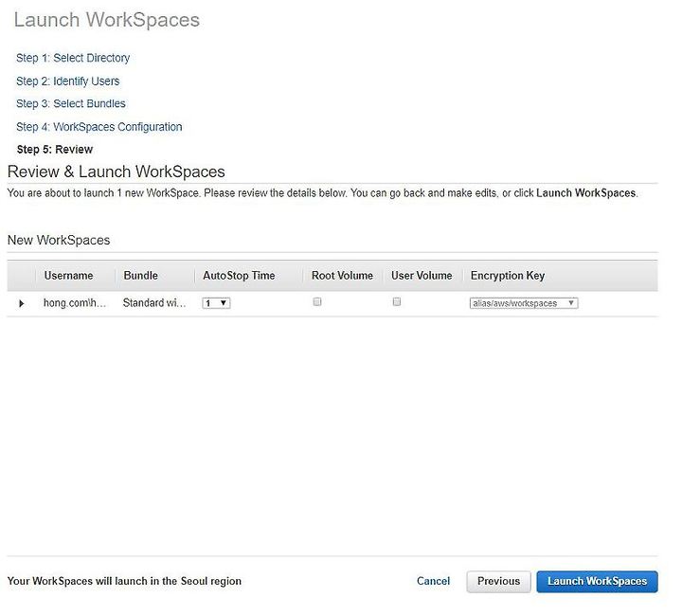
Task: Click the Username column header
Action: pyautogui.click(x=68, y=276)
